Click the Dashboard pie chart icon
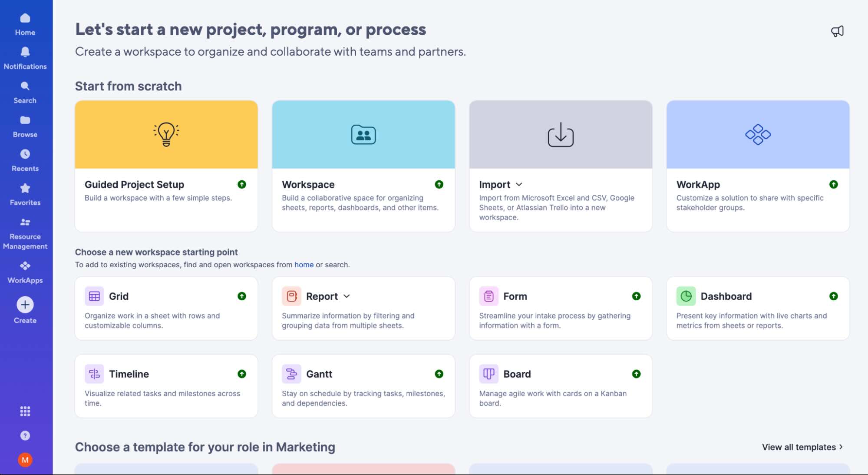The width and height of the screenshot is (868, 475). point(686,296)
